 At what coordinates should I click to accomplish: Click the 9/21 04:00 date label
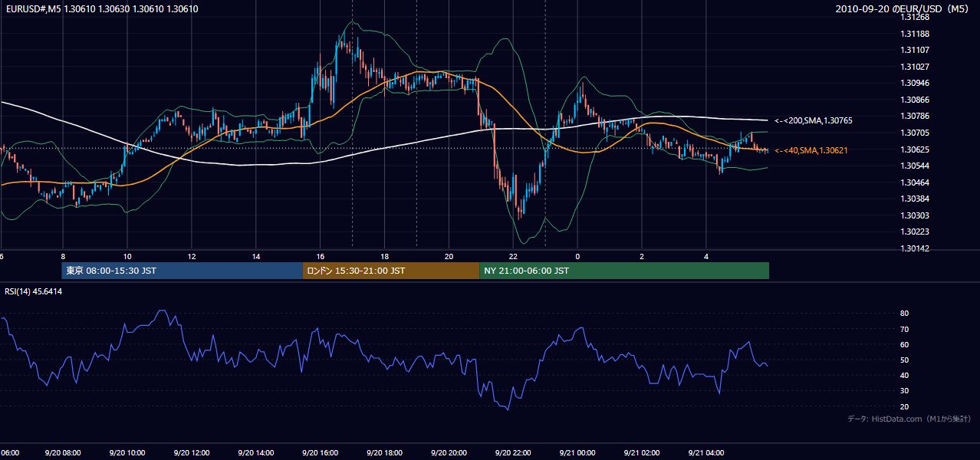point(707,453)
